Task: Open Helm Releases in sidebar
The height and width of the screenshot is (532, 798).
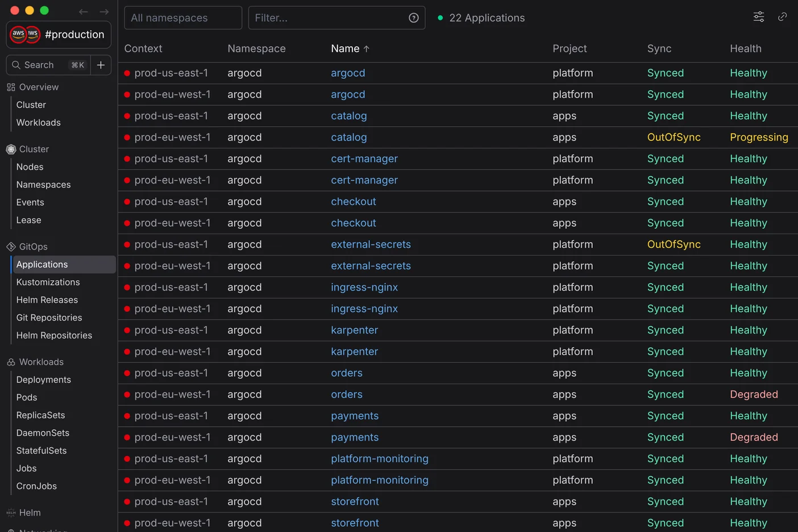Action: point(47,300)
